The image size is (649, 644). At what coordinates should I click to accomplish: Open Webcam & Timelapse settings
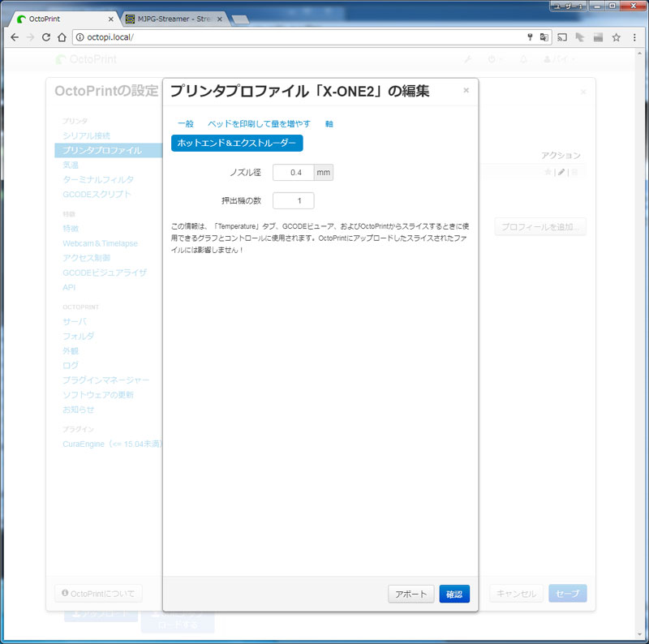[100, 243]
